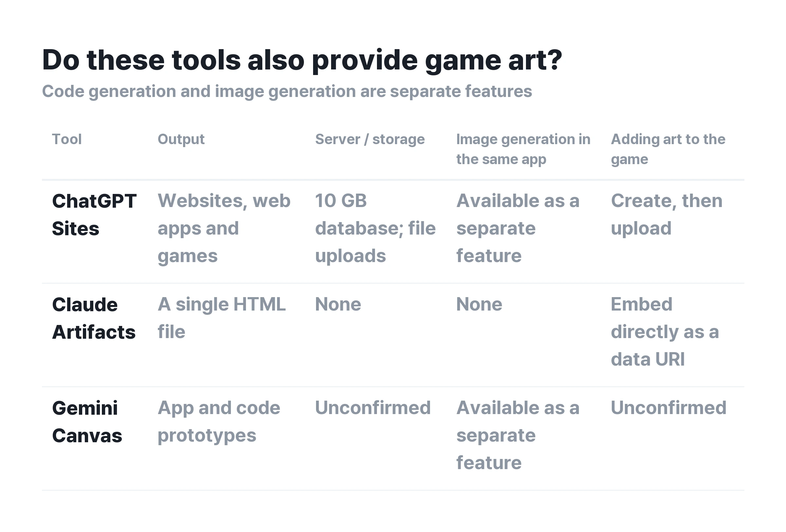The width and height of the screenshot is (786, 532).
Task: Click the heading 'Do these tools also provide game art?'
Action: (302, 60)
